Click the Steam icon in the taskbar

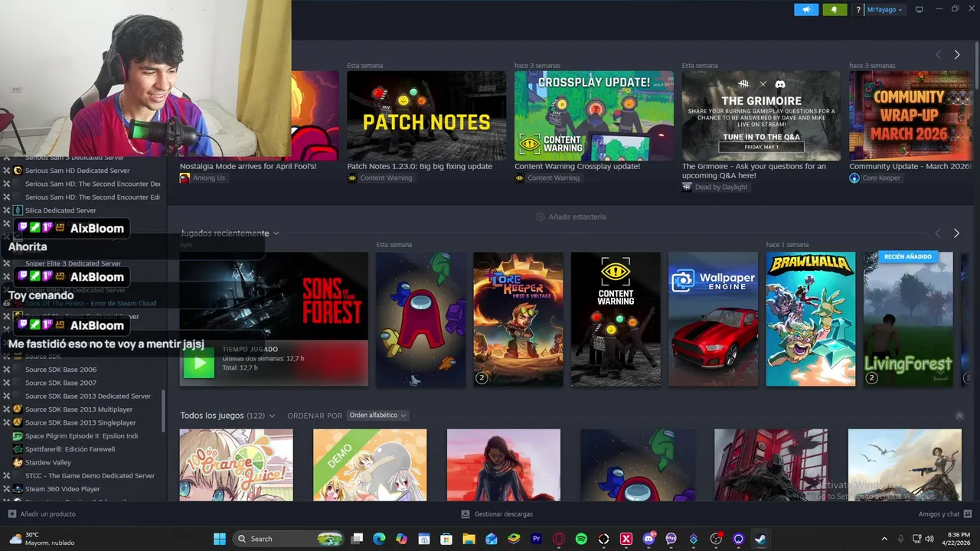pos(760,539)
